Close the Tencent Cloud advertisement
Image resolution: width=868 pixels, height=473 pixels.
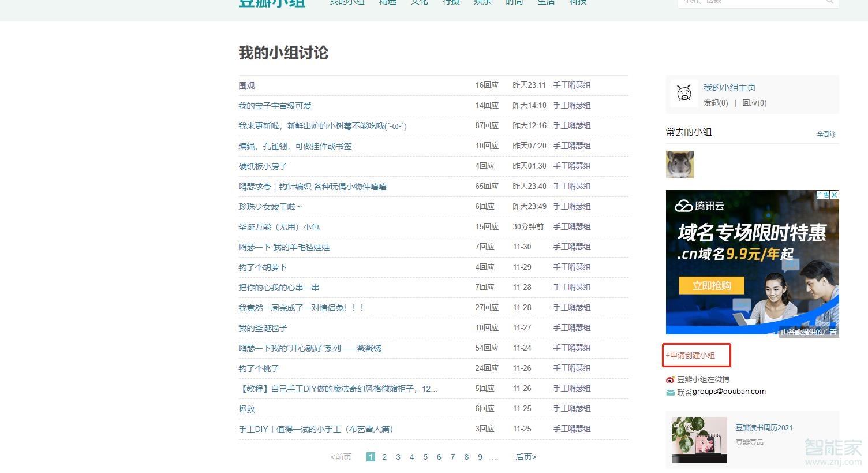click(835, 195)
